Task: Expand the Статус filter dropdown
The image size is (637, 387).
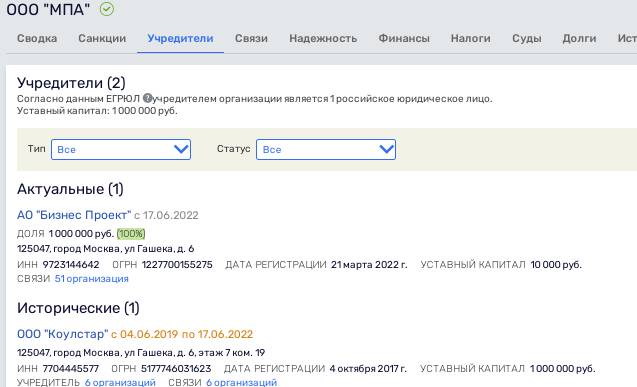Action: point(326,149)
